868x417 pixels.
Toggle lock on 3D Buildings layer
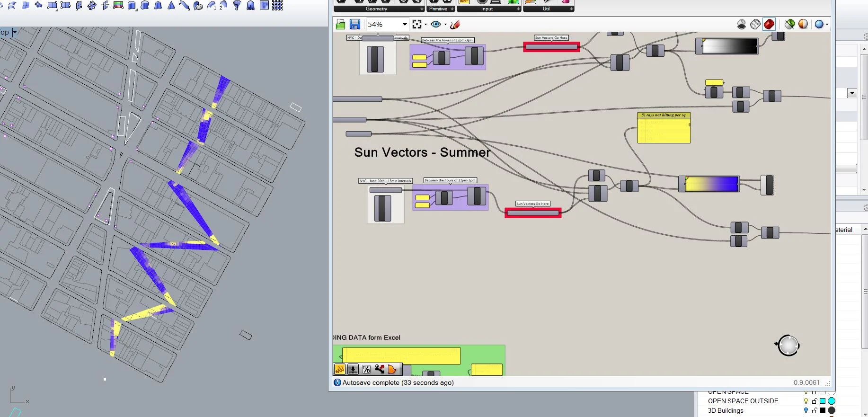coord(815,410)
